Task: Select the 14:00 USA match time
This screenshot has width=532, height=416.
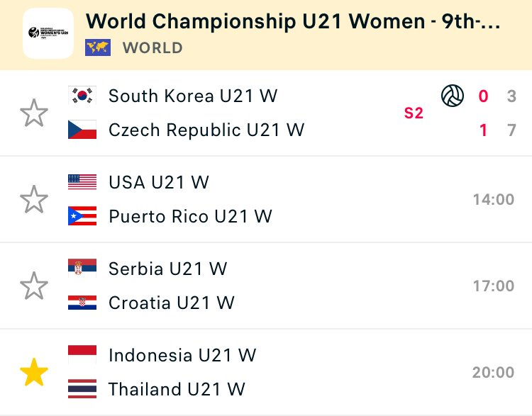Action: pyautogui.click(x=494, y=199)
